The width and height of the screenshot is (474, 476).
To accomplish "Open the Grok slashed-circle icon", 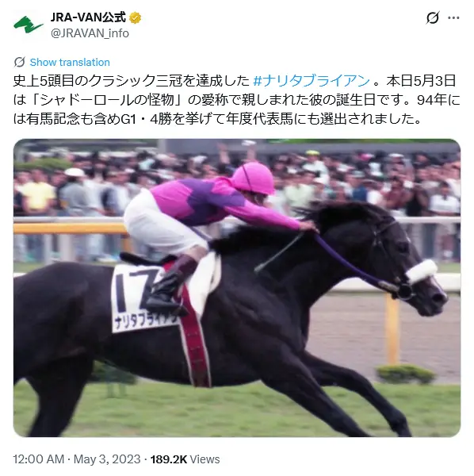I will 433,17.
